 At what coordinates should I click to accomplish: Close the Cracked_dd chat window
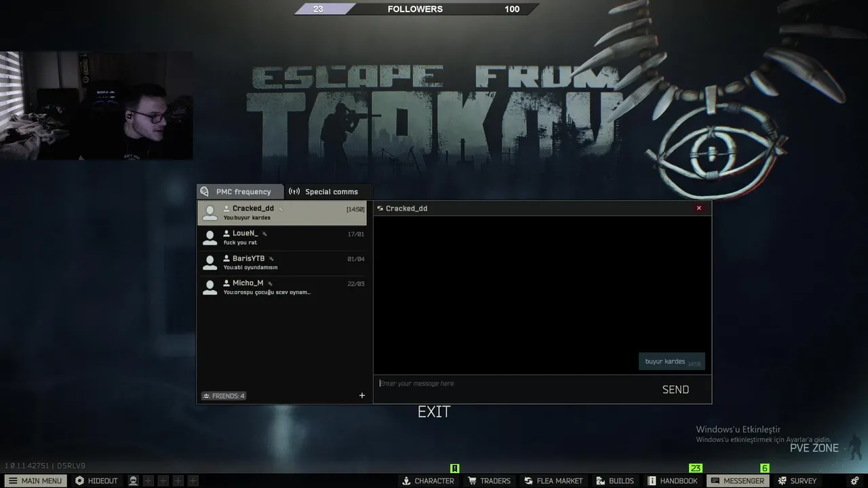699,208
